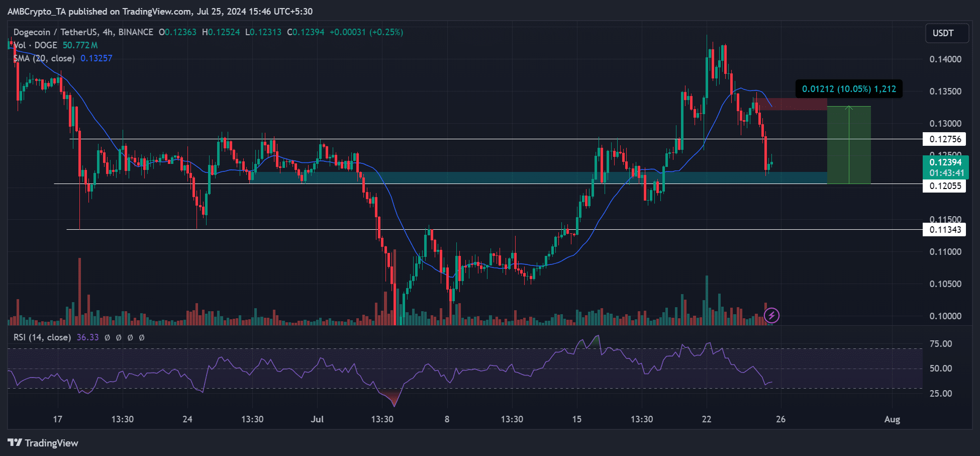The height and width of the screenshot is (456, 980).
Task: Click the Vol · DOGE indicator legend
Action: (35, 45)
